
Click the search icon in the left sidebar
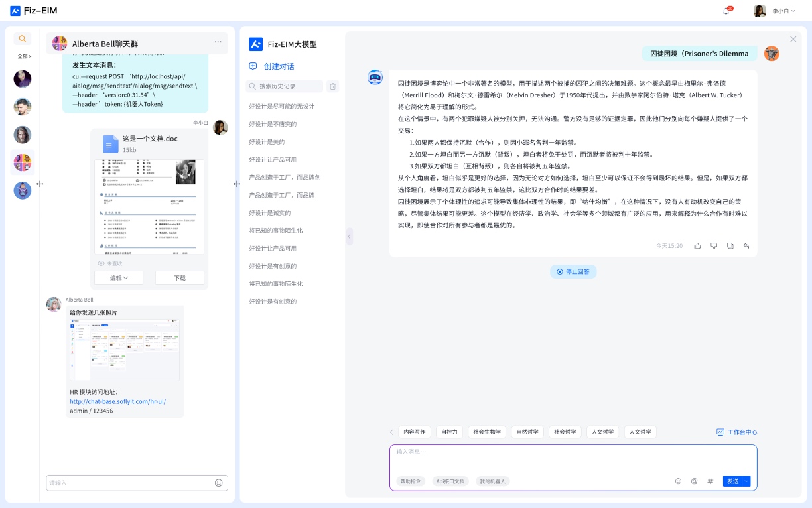23,39
